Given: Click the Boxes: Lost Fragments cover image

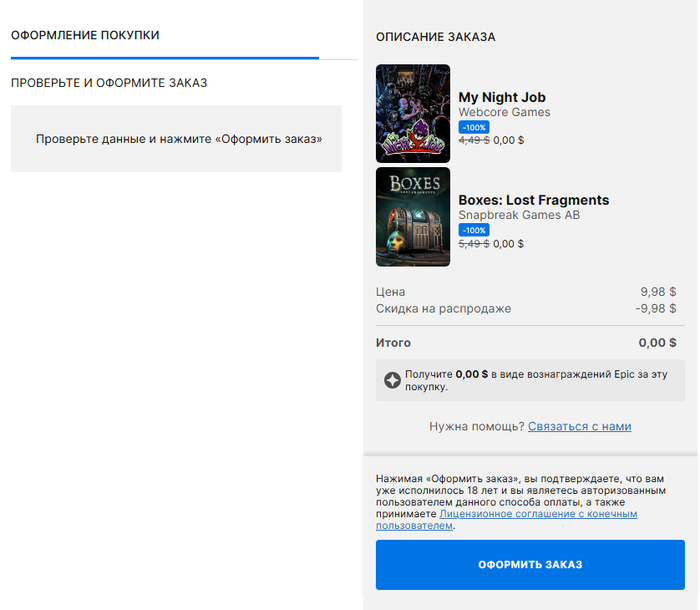Looking at the screenshot, I should click(x=413, y=217).
